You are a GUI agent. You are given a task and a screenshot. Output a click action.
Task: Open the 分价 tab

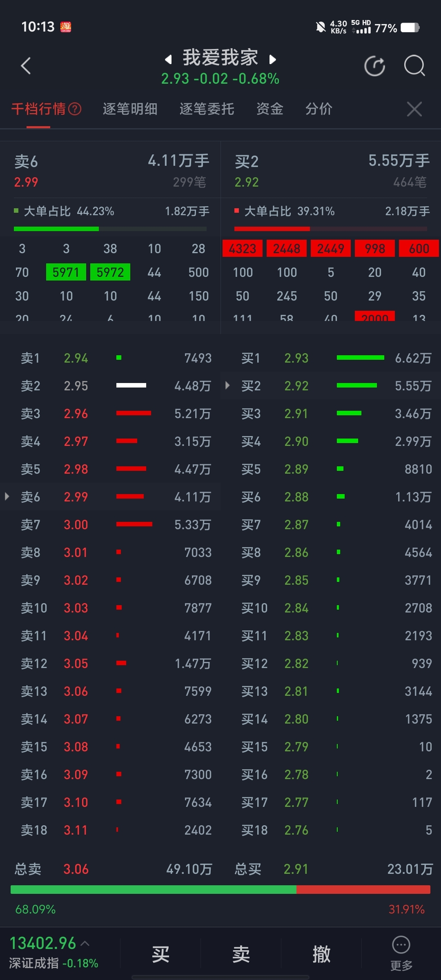[318, 109]
